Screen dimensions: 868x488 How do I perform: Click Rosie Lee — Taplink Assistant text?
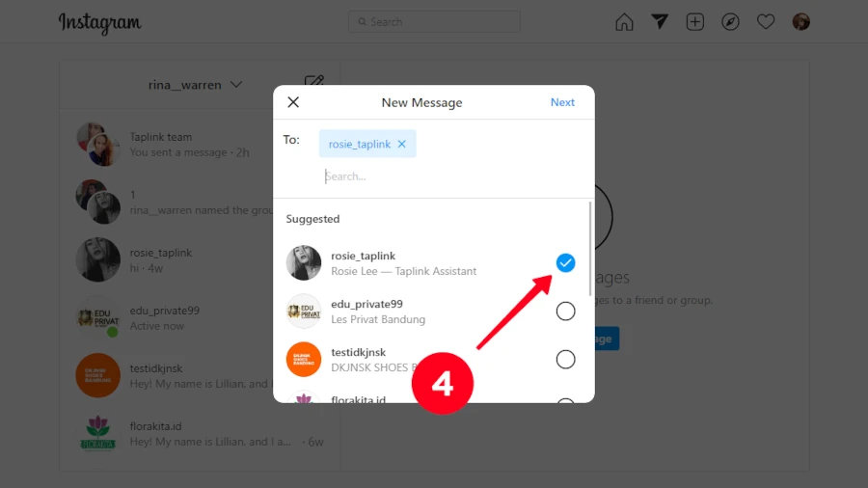tap(403, 271)
